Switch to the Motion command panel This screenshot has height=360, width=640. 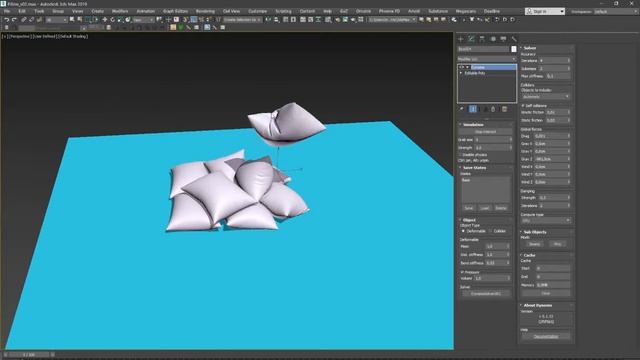point(493,39)
